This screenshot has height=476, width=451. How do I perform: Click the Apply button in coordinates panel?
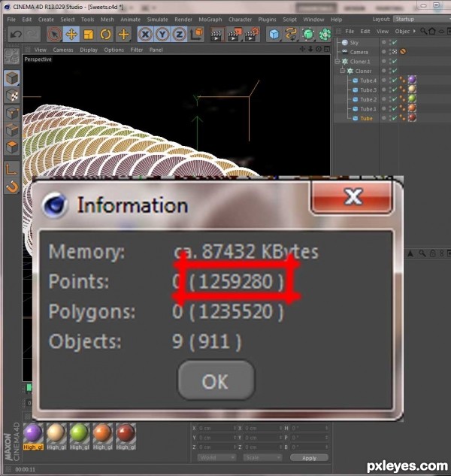pos(309,458)
